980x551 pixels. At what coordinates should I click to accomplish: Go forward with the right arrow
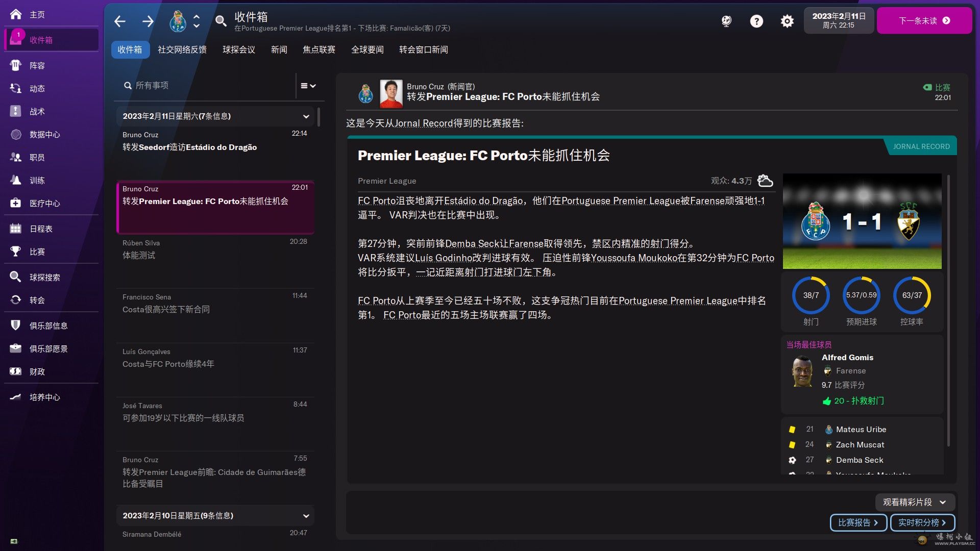[148, 21]
